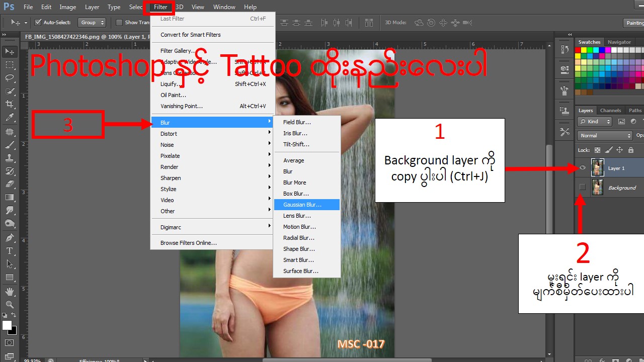Select the Gradient tool
This screenshot has width=644, height=362.
pos(9,197)
